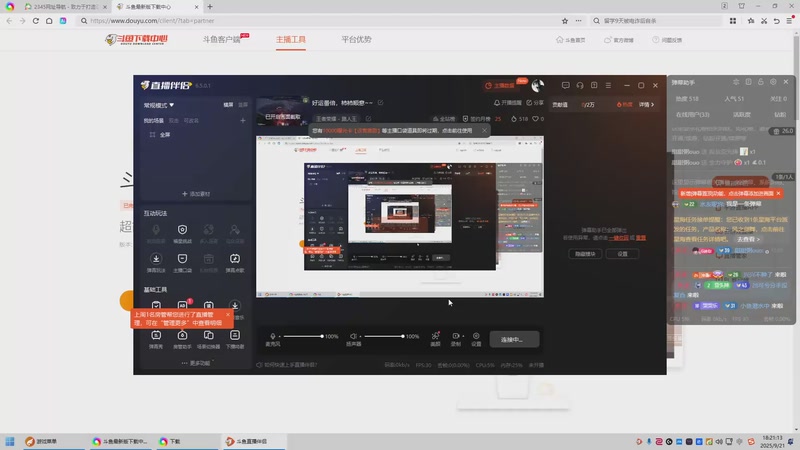This screenshot has height=450, width=800.
Task: Click the 官方微博 link in the page header
Action: click(x=619, y=40)
